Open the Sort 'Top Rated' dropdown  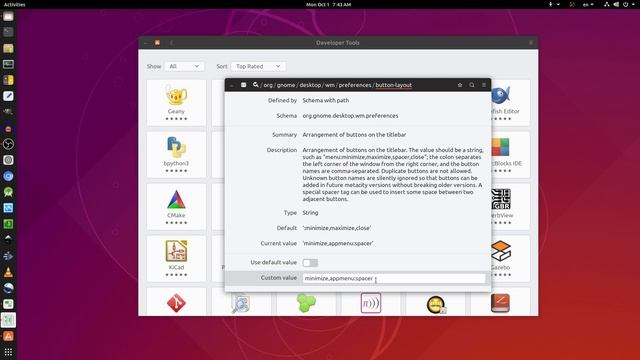[258, 66]
